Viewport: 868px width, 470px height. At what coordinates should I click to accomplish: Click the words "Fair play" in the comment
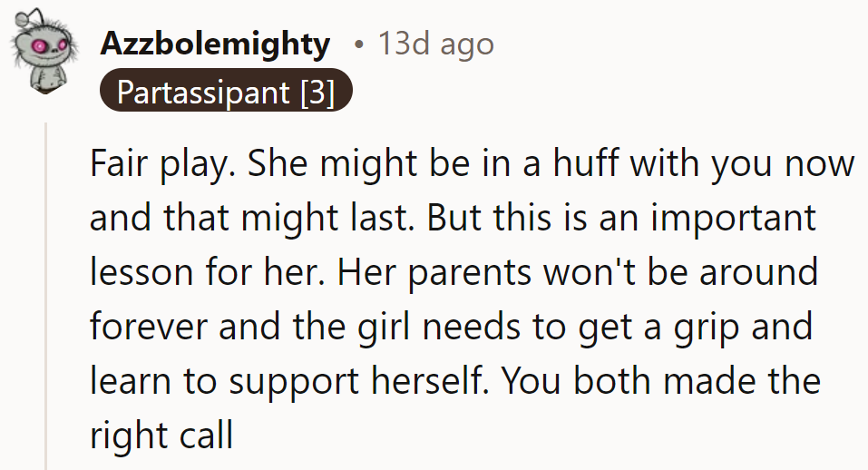pos(155,164)
